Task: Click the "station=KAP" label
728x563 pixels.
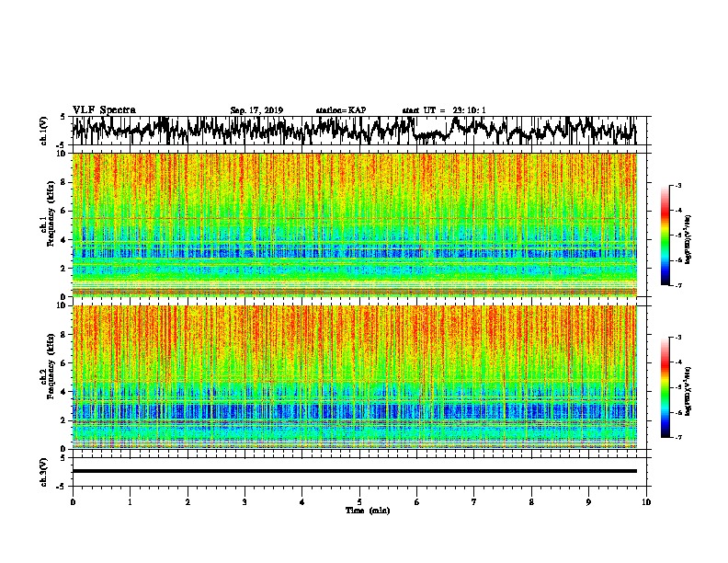Action: [341, 110]
